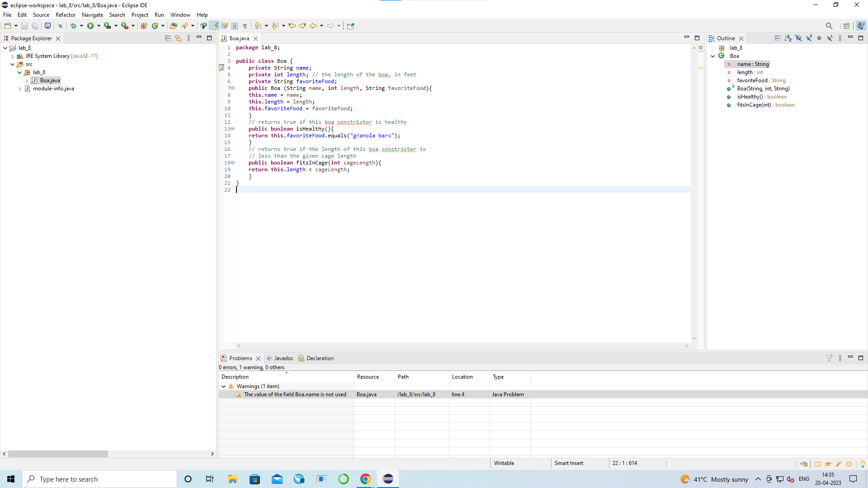This screenshot has height=488, width=868.
Task: Collapse all in Package Explorer toolbar
Action: (x=168, y=38)
